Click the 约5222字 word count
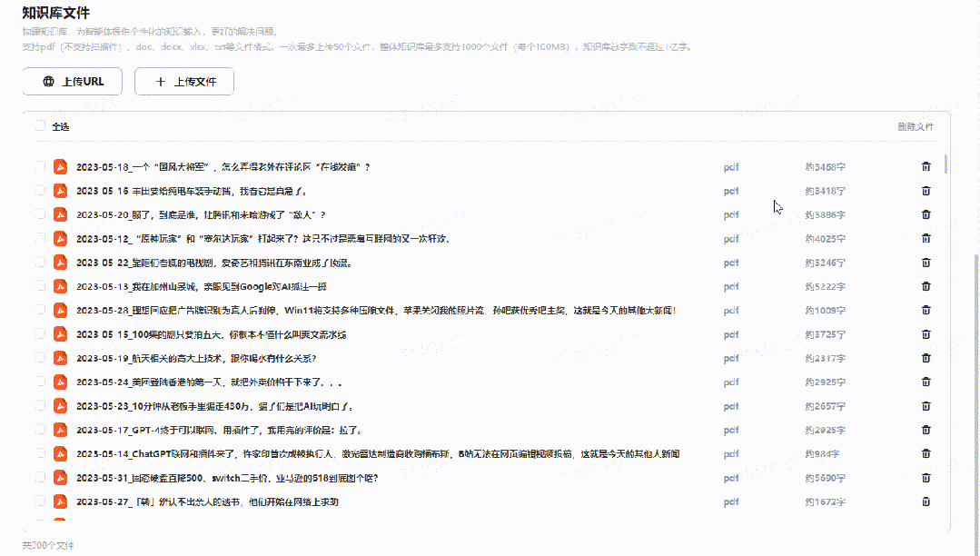The width and height of the screenshot is (980, 556). (x=825, y=287)
